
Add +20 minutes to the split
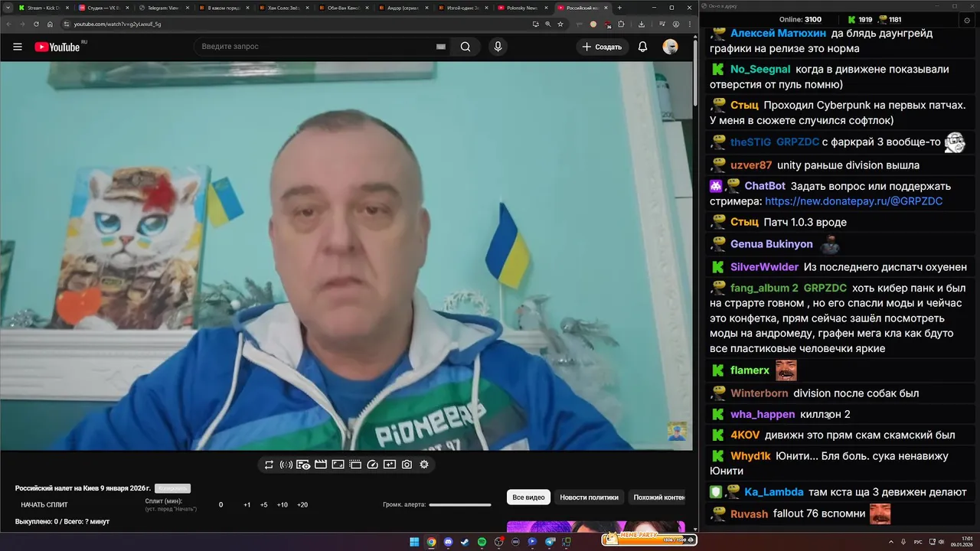(x=302, y=505)
